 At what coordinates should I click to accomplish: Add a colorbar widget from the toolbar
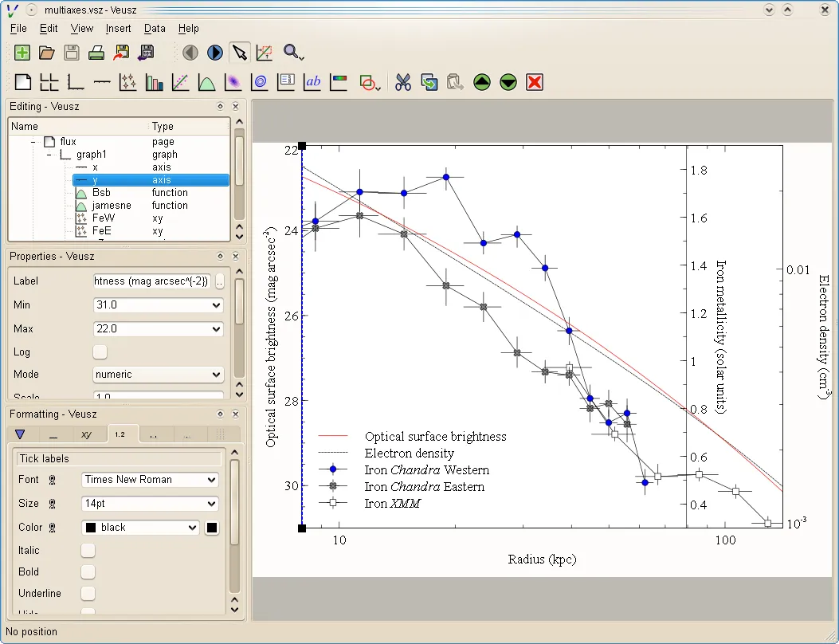338,82
